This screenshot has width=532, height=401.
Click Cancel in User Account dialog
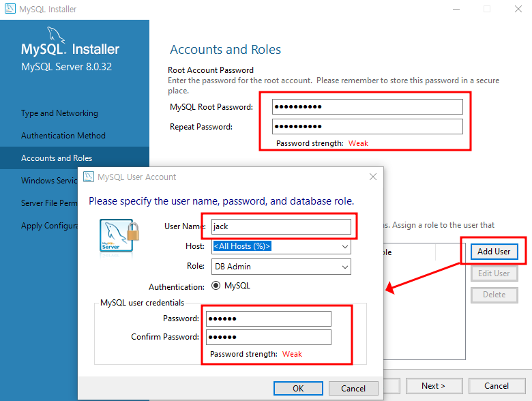click(353, 389)
